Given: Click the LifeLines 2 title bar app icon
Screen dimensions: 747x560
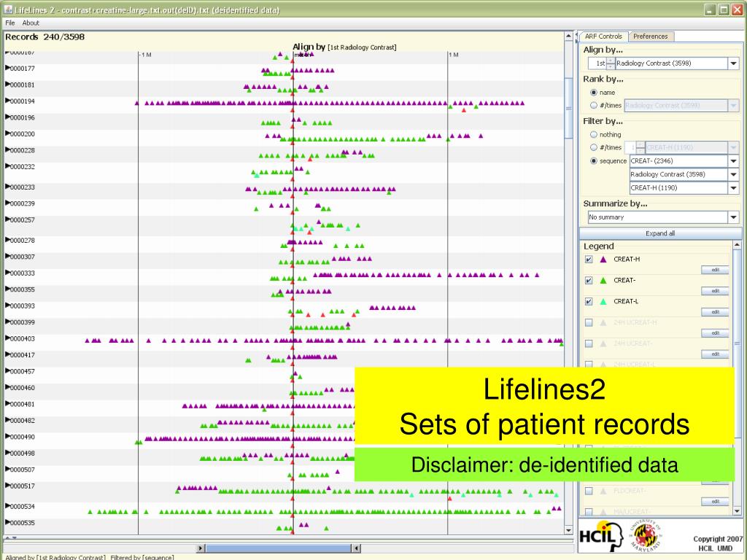Looking at the screenshot, I should 8,9.
